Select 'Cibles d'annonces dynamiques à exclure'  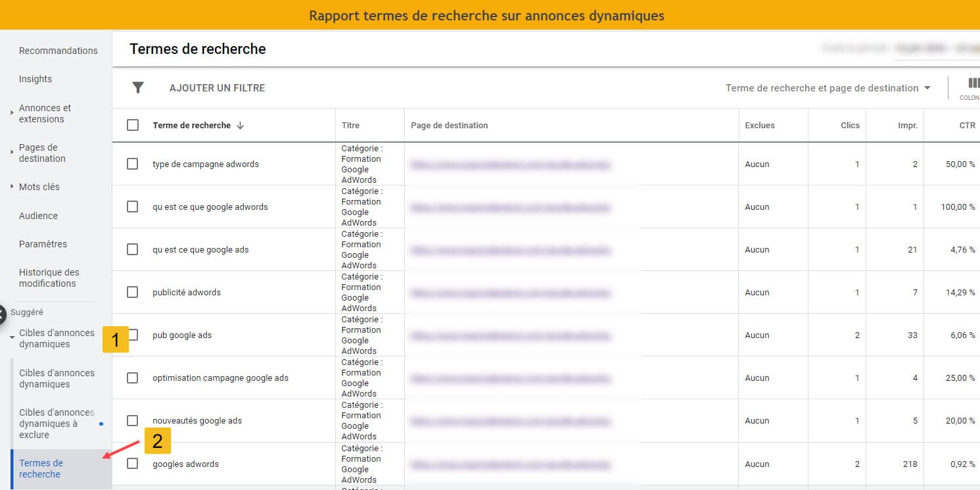tap(57, 424)
